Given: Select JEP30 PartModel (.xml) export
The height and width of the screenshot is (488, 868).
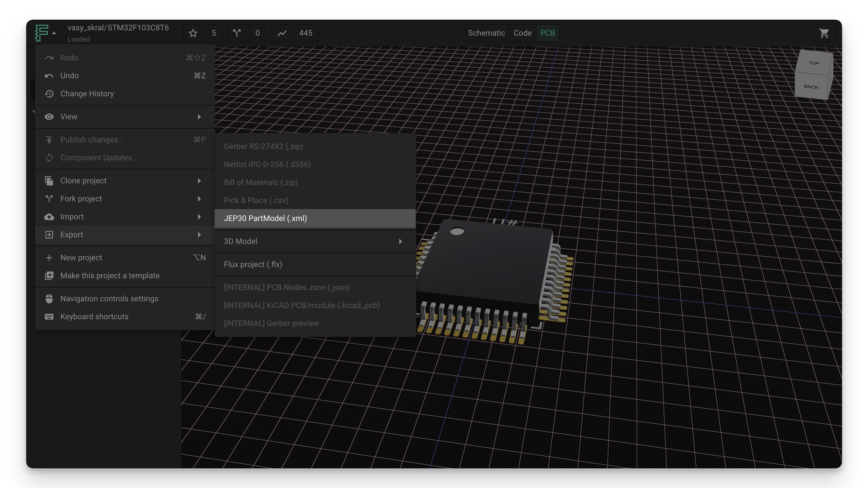Looking at the screenshot, I should tap(315, 218).
